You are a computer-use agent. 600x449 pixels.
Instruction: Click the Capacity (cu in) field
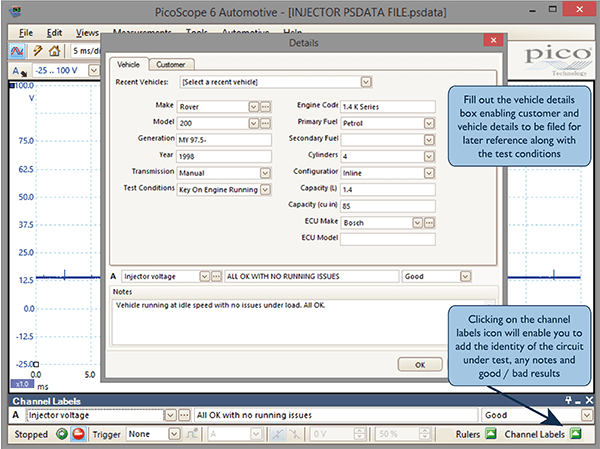[388, 206]
